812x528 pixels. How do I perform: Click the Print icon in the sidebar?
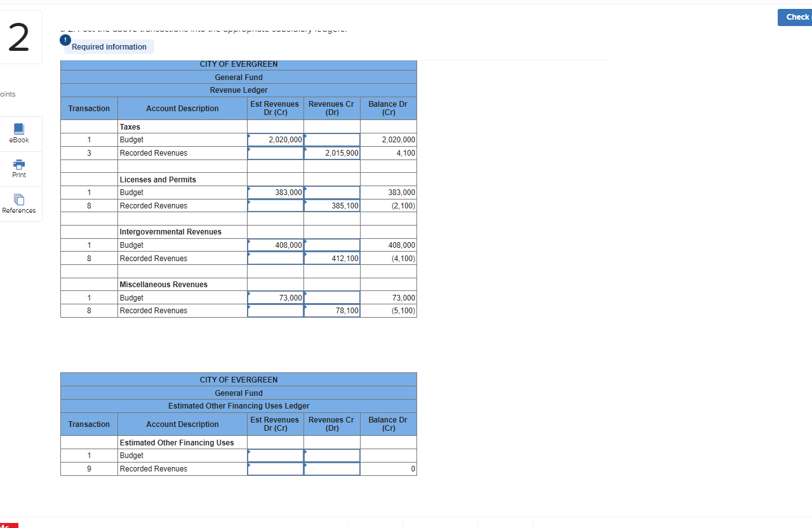[x=18, y=168]
